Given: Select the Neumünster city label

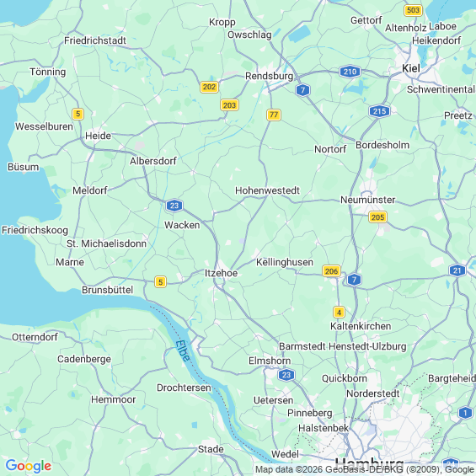Looking at the screenshot, I should pyautogui.click(x=367, y=200).
